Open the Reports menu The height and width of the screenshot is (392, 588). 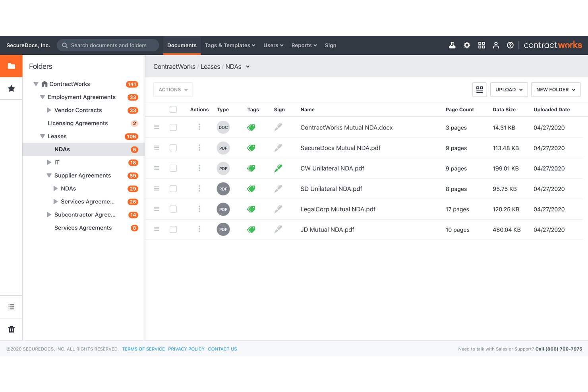coord(304,45)
